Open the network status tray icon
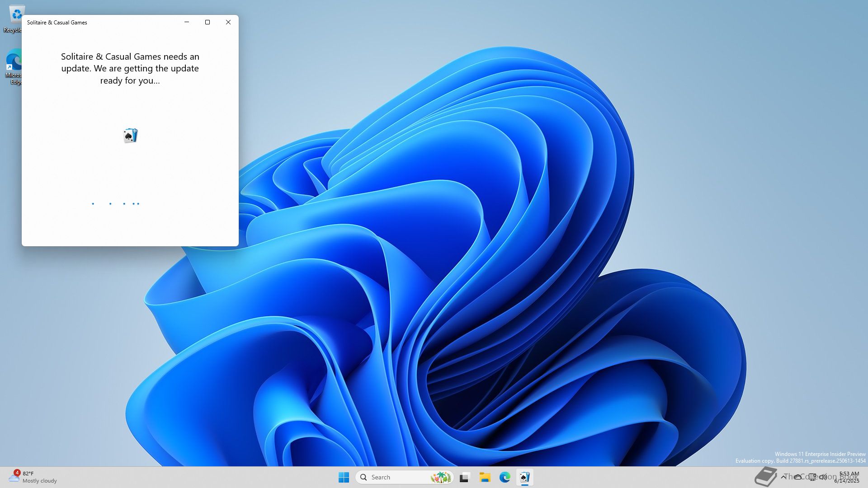The height and width of the screenshot is (488, 868). click(812, 477)
